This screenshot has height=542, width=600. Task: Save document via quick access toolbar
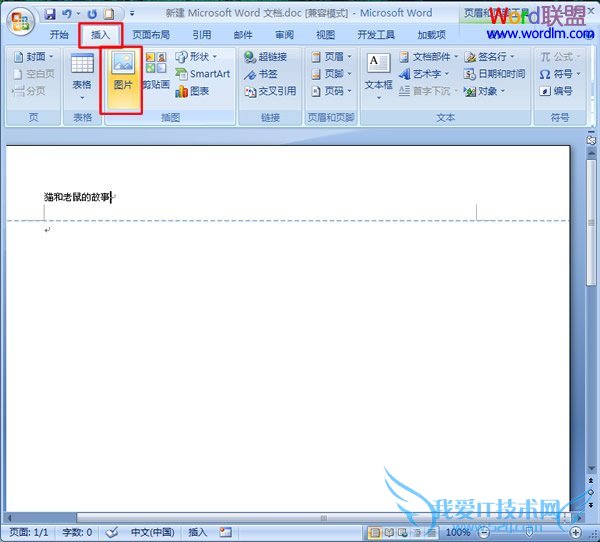click(50, 14)
